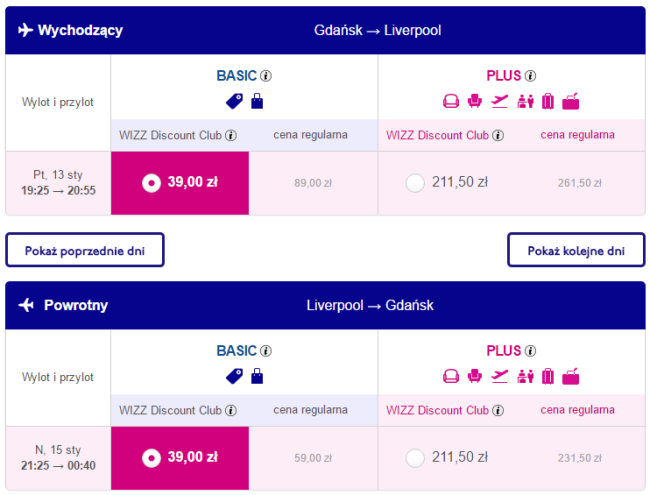Select outbound BASIC 39,00 zł fare radio
This screenshot has width=650, height=495.
tap(151, 183)
